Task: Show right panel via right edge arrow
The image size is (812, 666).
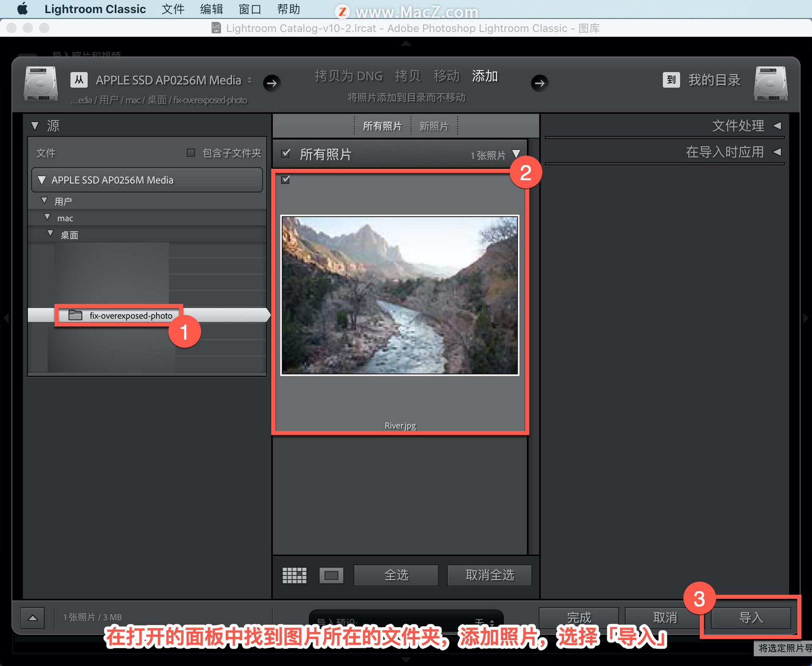Action: pos(806,318)
